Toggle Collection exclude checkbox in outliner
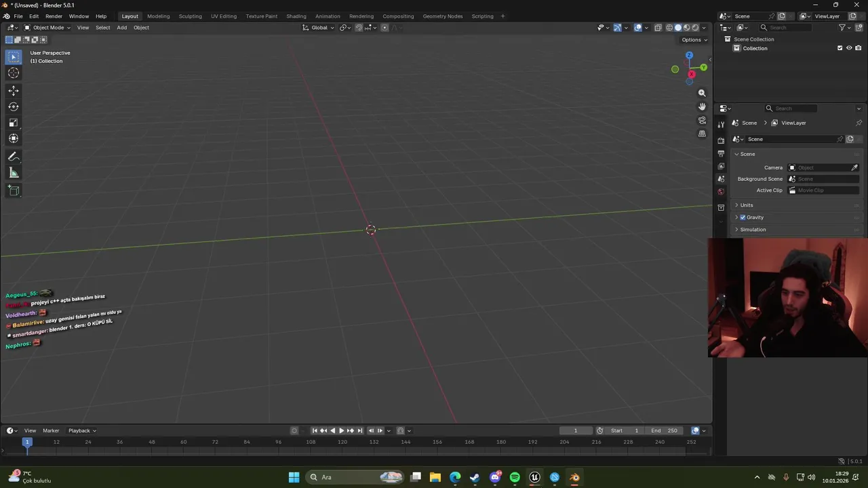The image size is (868, 488). (840, 48)
